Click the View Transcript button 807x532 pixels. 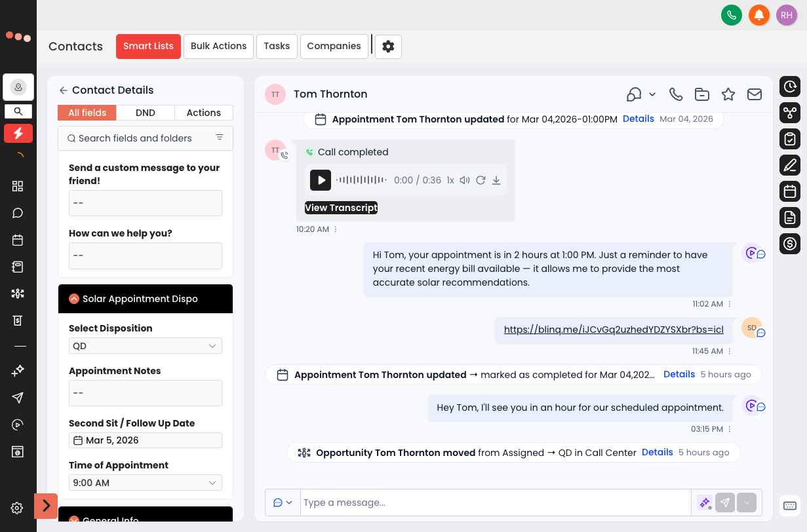pyautogui.click(x=341, y=208)
